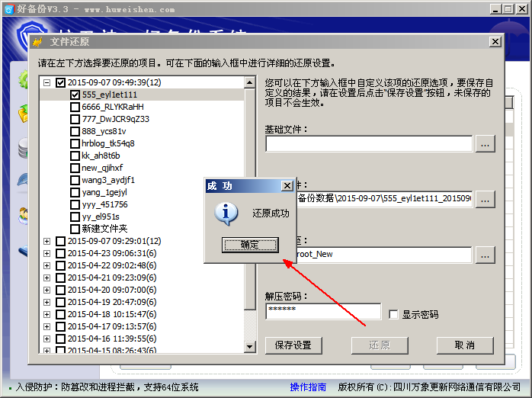Viewport: 532px width, 398px height.
Task: Open the 操作指南 link in status bar
Action: tap(308, 387)
